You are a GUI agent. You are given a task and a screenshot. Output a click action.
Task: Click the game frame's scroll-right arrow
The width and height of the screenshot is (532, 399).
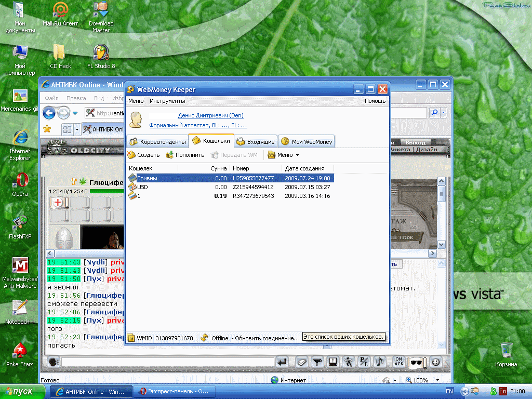(432, 253)
